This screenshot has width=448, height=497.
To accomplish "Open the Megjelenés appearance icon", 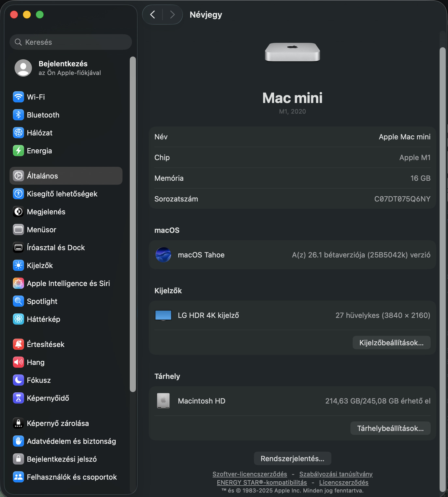I will [x=18, y=212].
